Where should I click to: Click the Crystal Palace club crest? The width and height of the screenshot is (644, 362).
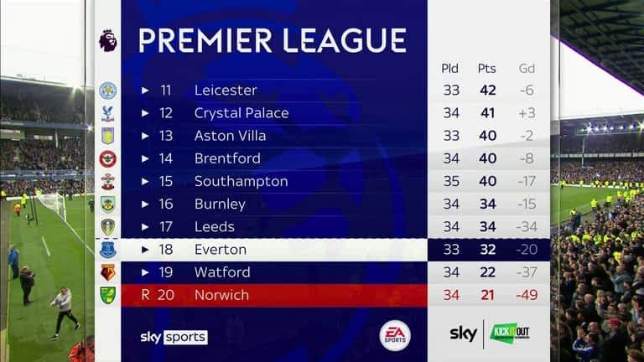pyautogui.click(x=107, y=113)
